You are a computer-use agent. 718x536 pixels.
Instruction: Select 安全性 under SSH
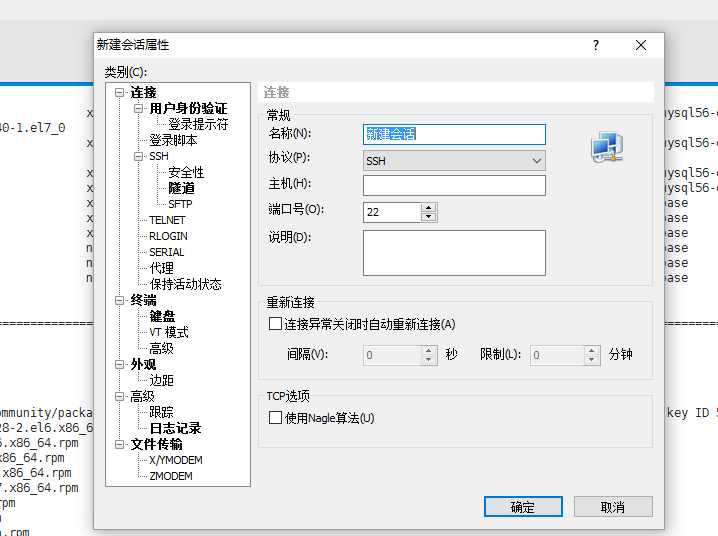(x=186, y=172)
